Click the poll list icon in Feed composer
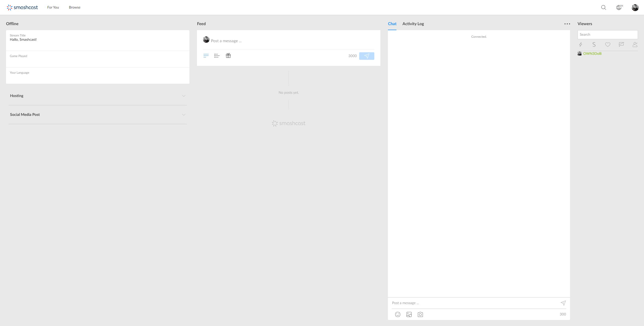 point(217,56)
